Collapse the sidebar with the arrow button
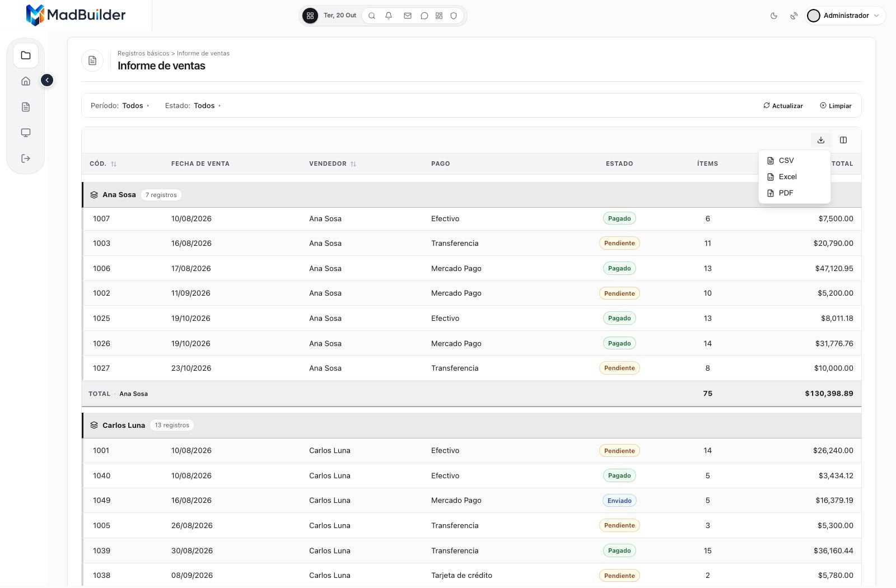This screenshot has width=896, height=588. (x=47, y=81)
